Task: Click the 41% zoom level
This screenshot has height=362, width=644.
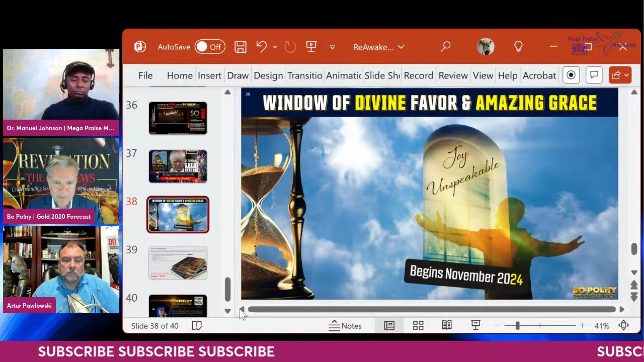Action: (602, 326)
